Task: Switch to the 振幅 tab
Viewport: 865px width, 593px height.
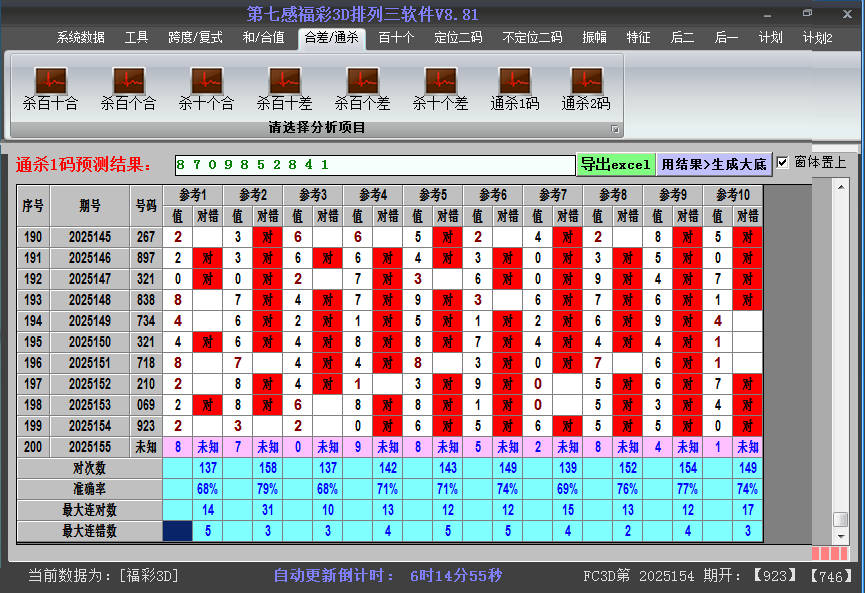Action: pyautogui.click(x=595, y=38)
